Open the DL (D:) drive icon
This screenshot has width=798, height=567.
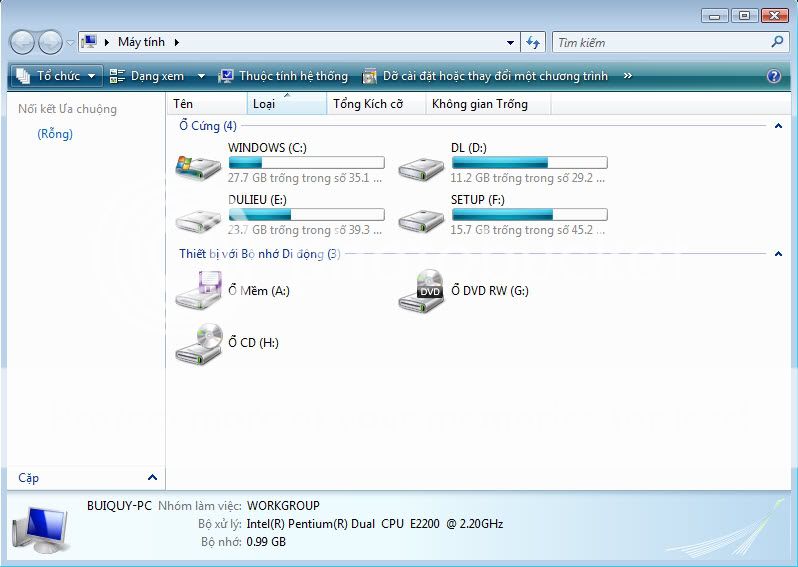[x=421, y=166]
